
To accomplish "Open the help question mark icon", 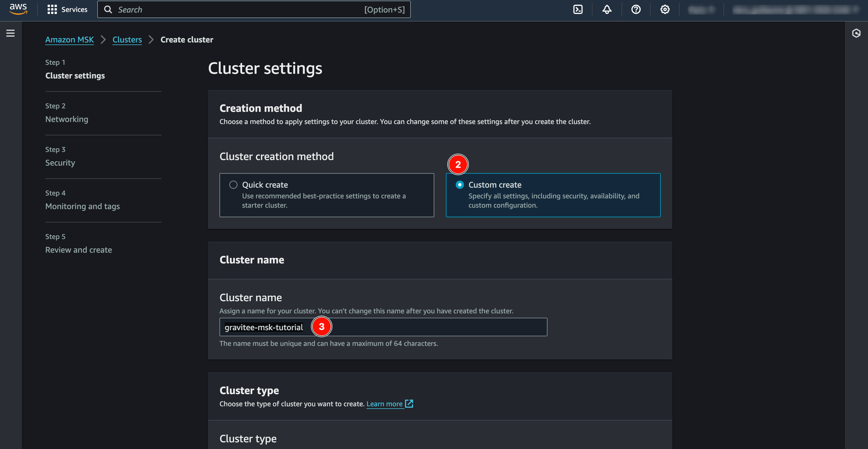I will point(636,9).
